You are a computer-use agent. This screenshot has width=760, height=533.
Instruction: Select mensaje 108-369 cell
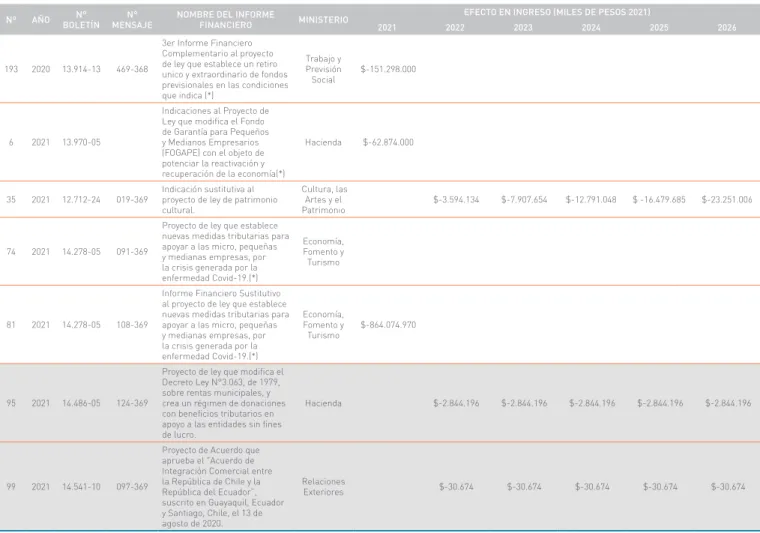132,325
